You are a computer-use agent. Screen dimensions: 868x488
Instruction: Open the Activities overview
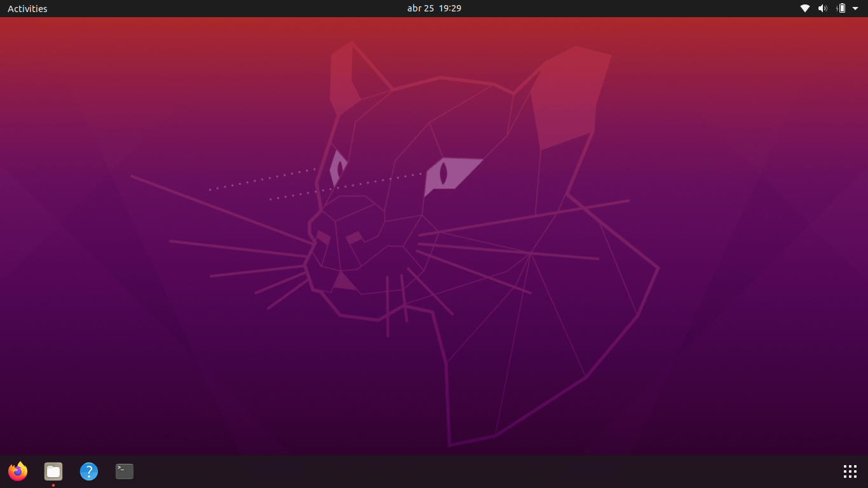pos(27,8)
